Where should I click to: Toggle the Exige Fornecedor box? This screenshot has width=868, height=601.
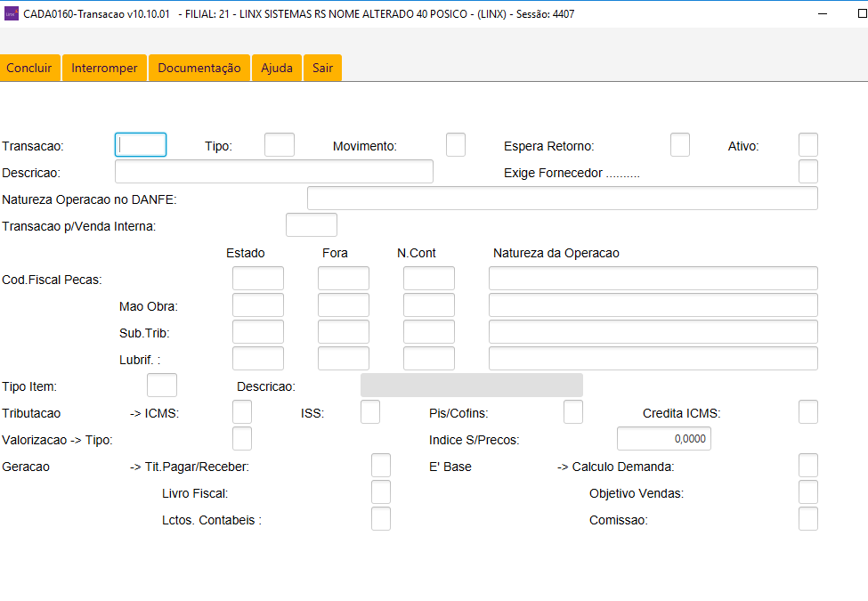click(x=807, y=172)
